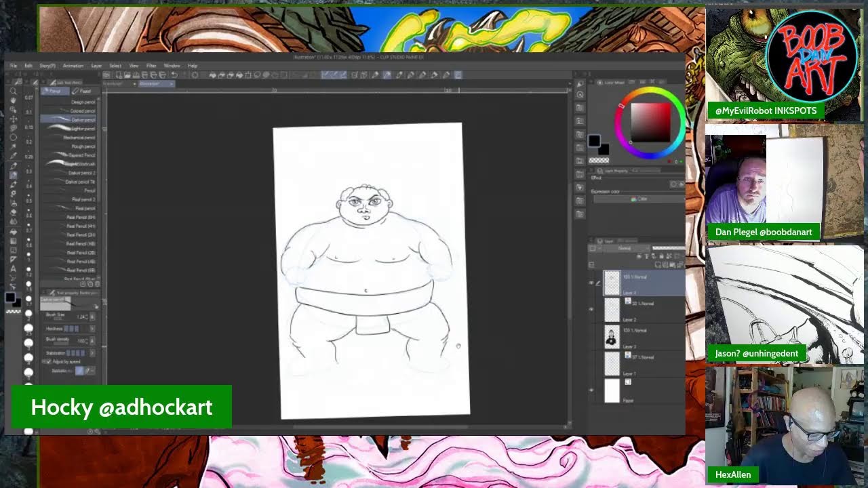Viewport: 868px width, 488px height.
Task: Choose the Fill bucket tool
Action: tap(14, 231)
